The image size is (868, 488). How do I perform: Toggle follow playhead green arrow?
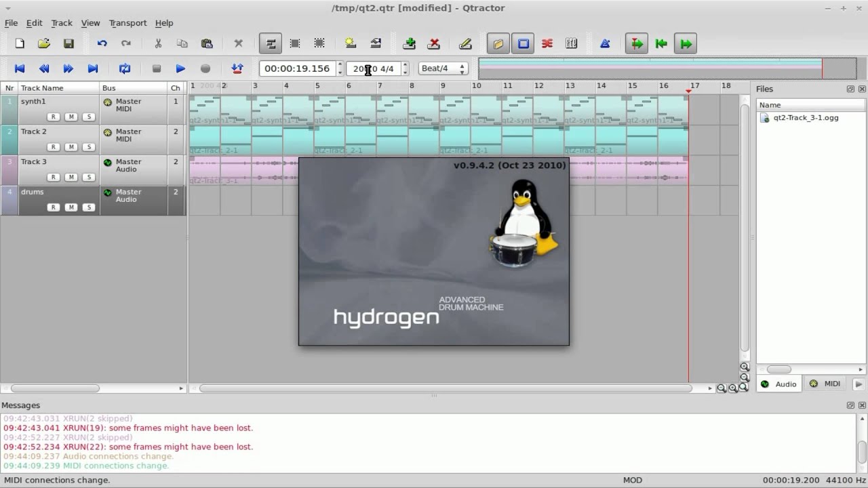pos(636,43)
